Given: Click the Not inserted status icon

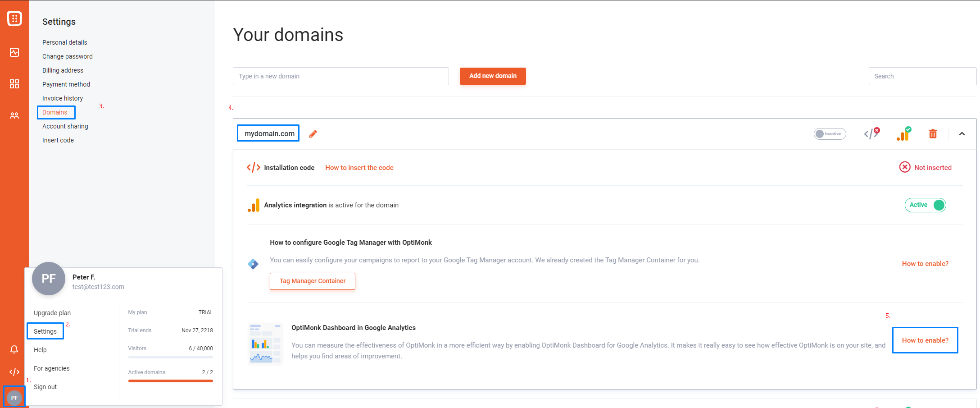Looking at the screenshot, I should [x=905, y=167].
